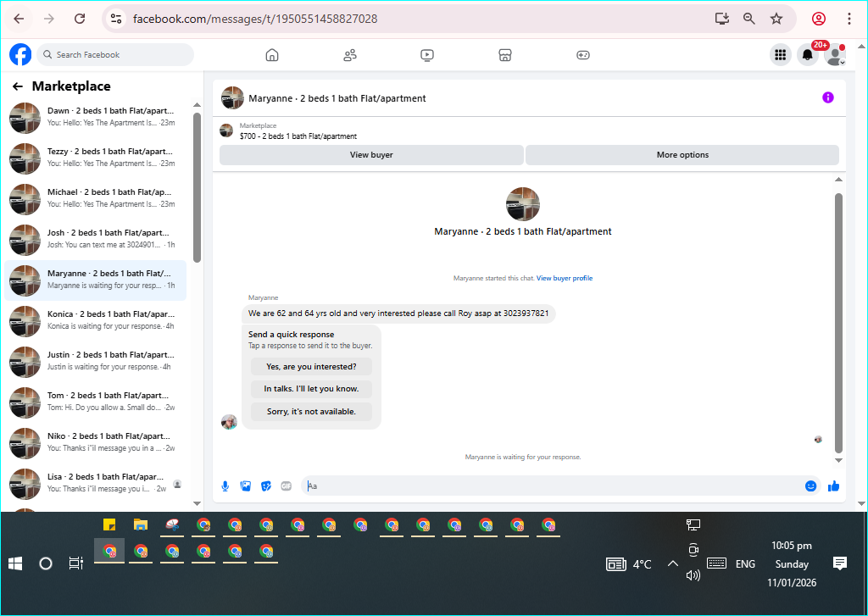Open the browser zoom magnifier icon
The height and width of the screenshot is (616, 868).
pos(749,19)
